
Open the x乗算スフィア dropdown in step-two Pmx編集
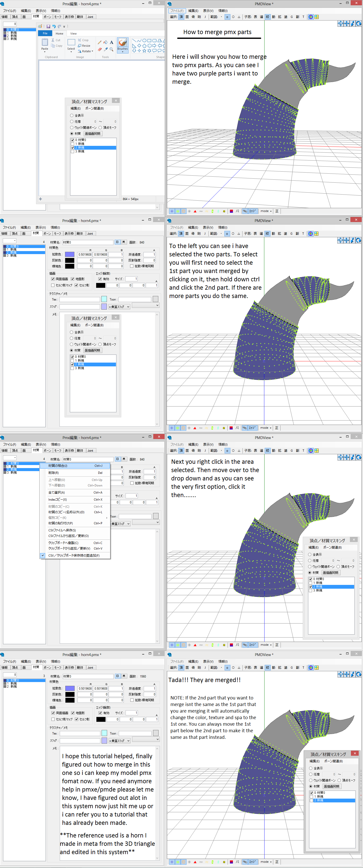119,307
